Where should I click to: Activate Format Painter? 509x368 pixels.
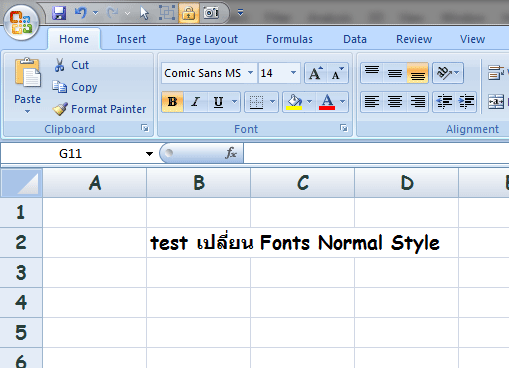(x=99, y=109)
